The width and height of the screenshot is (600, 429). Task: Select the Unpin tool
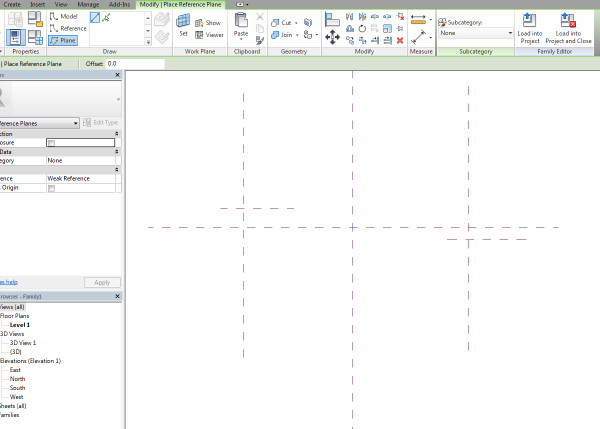(x=400, y=16)
